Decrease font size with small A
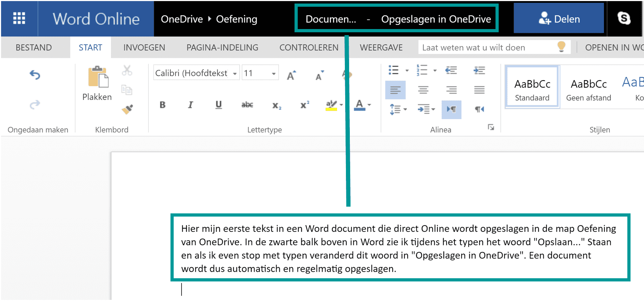The width and height of the screenshot is (644, 302). point(320,75)
